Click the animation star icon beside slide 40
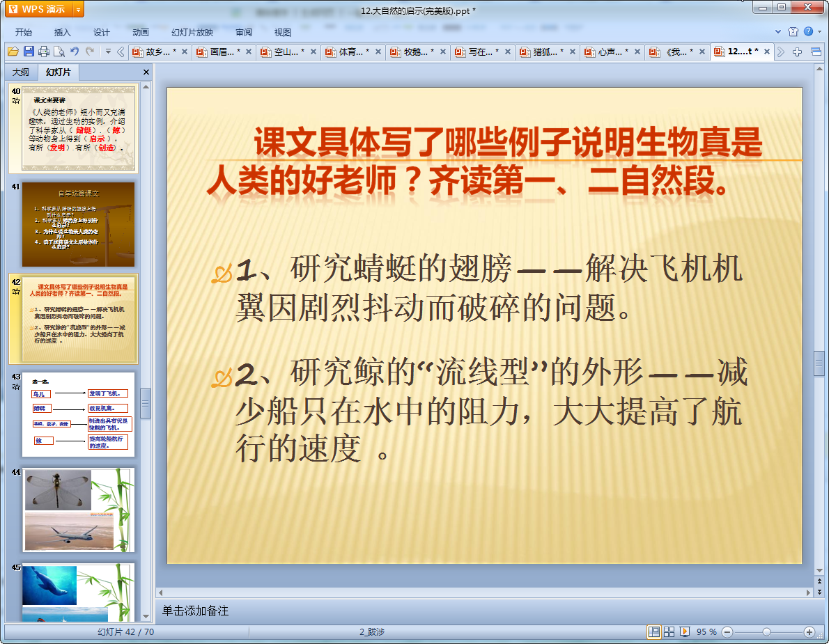The image size is (829, 644). click(x=17, y=101)
